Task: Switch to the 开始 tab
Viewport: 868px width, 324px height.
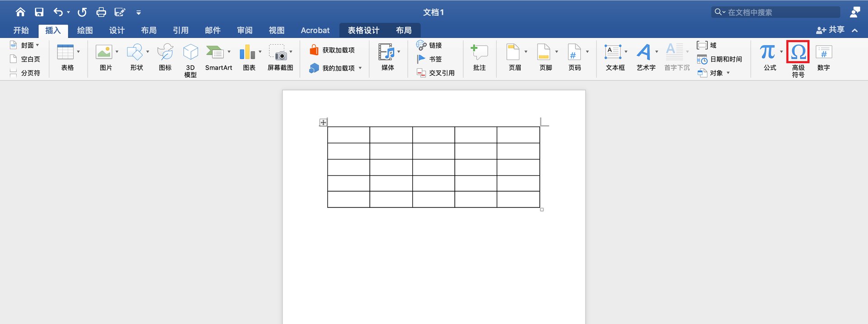Action: (x=21, y=30)
